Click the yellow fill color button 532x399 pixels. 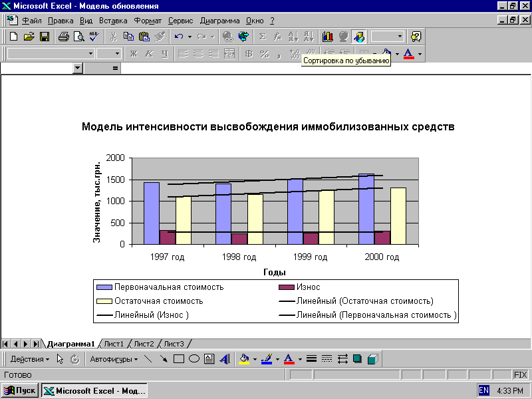coord(244,359)
